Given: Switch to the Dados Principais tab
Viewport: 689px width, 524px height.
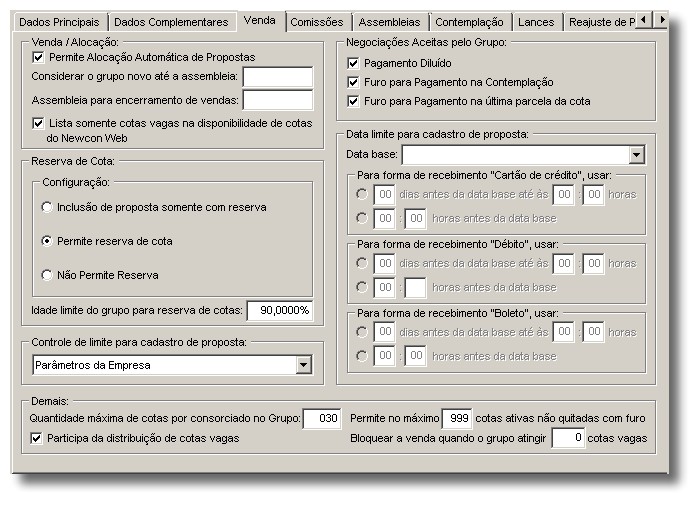Looking at the screenshot, I should 59,22.
